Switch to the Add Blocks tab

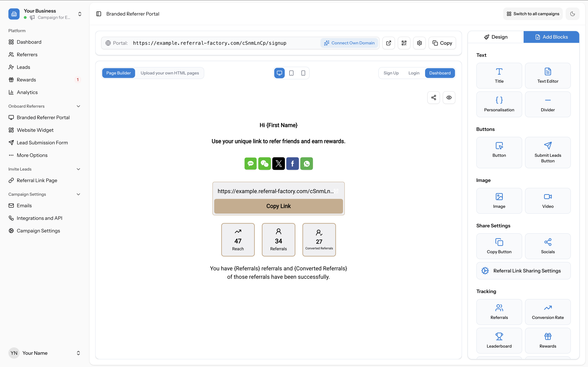(551, 37)
